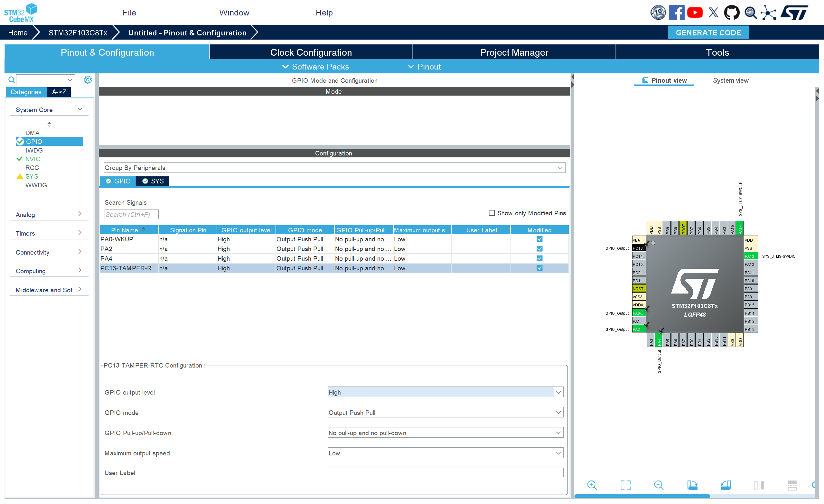Click the vertical split layout icon
The height and width of the screenshot is (504, 824).
(759, 485)
